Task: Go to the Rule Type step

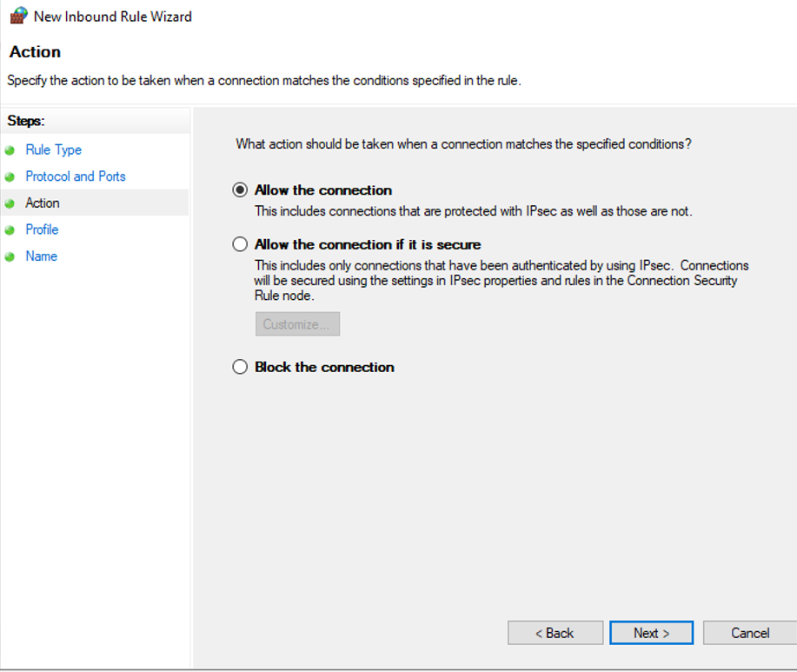Action: (x=53, y=150)
